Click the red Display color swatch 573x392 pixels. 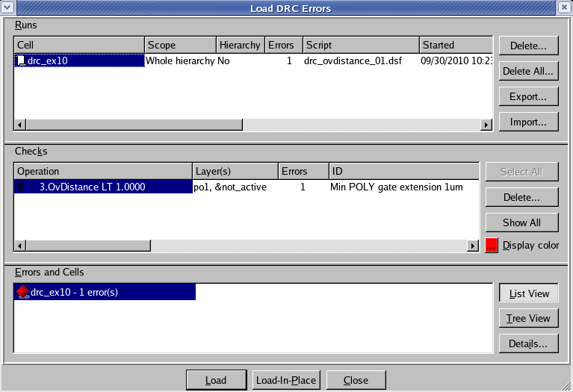(492, 246)
